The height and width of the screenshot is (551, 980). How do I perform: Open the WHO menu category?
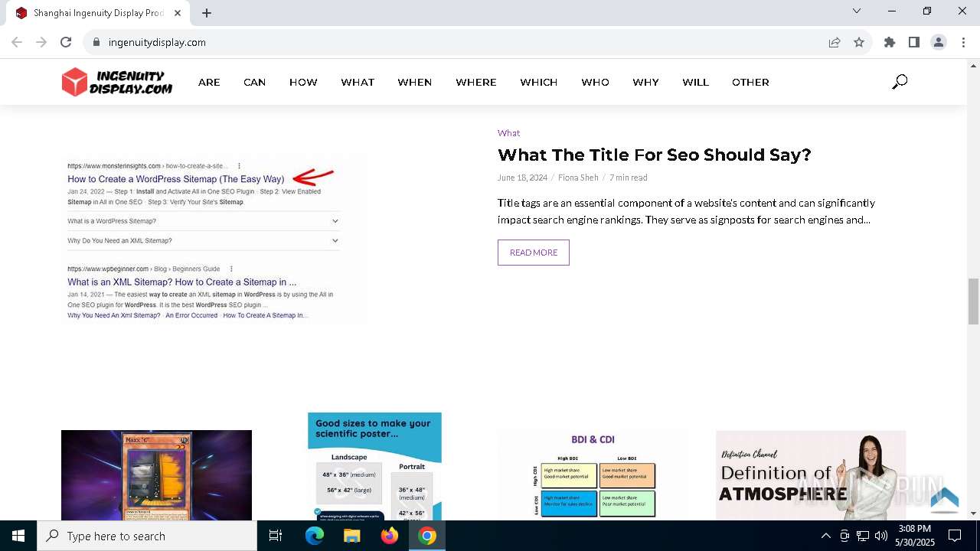596,82
